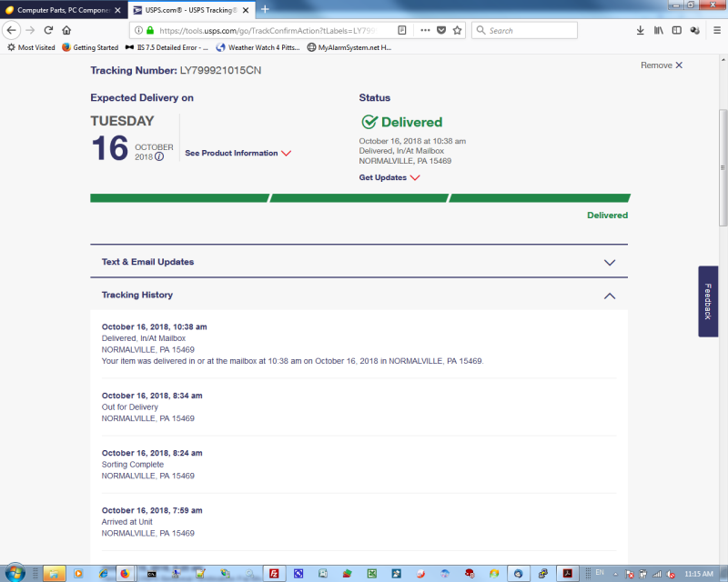Click the Firefox reload page button
The image size is (728, 582).
click(48, 30)
